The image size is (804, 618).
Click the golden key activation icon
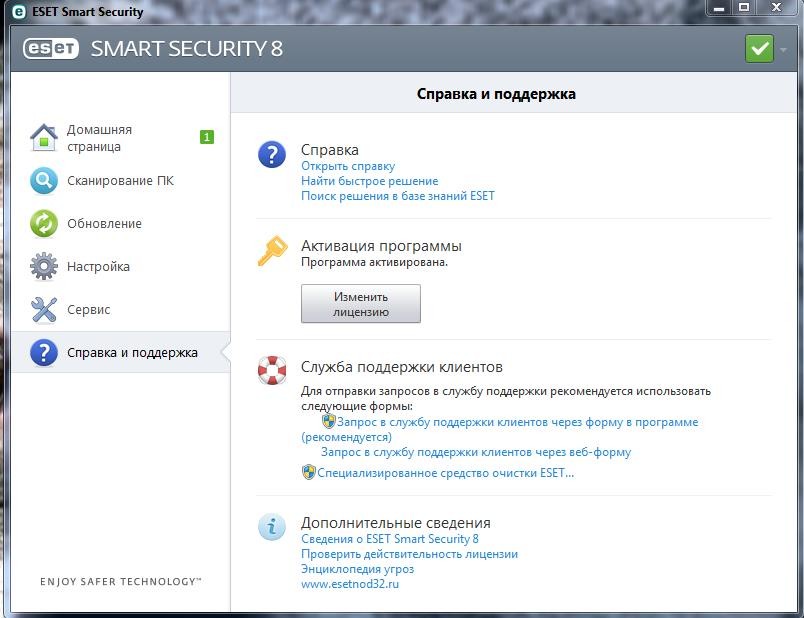click(271, 252)
